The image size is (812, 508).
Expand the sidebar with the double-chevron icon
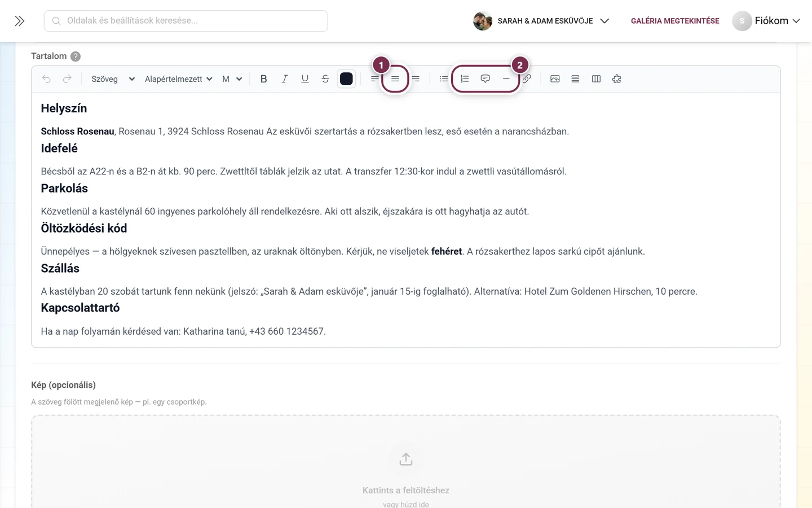(x=20, y=21)
